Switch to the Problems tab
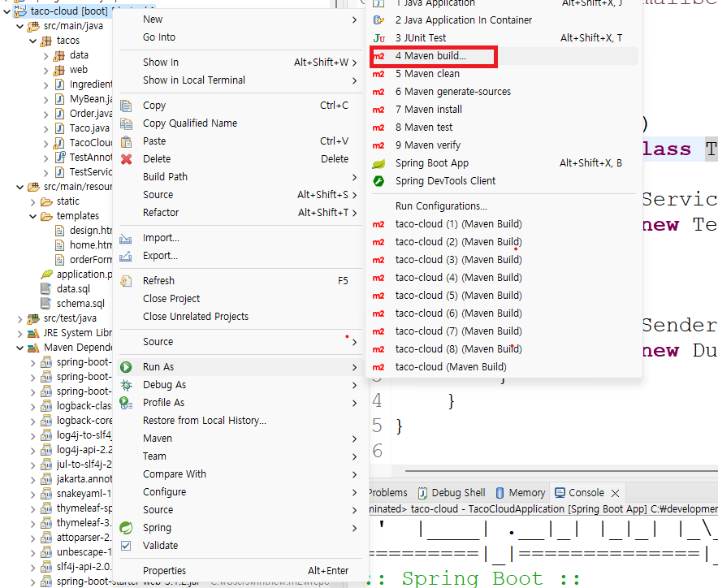The height and width of the screenshot is (588, 718). [x=387, y=493]
